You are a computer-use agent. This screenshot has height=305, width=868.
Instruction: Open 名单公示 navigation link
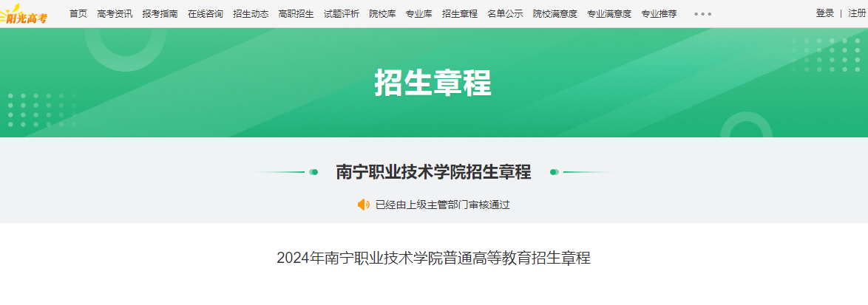pos(506,14)
